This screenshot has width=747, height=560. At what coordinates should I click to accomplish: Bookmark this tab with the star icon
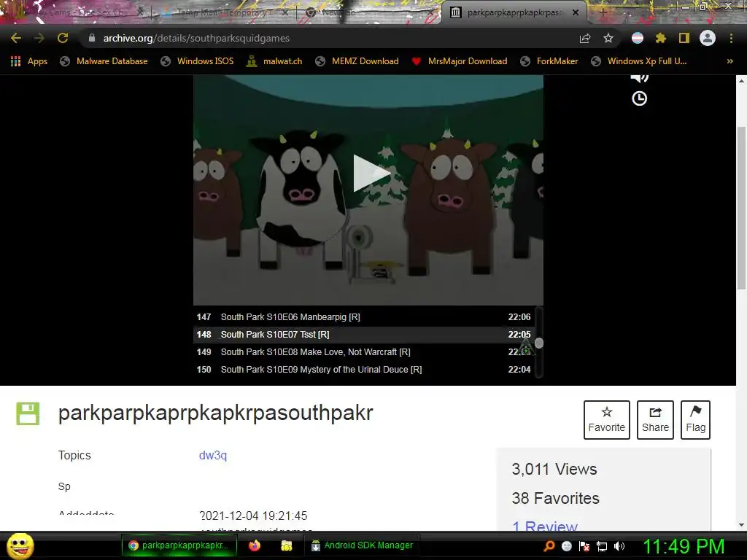(x=608, y=38)
